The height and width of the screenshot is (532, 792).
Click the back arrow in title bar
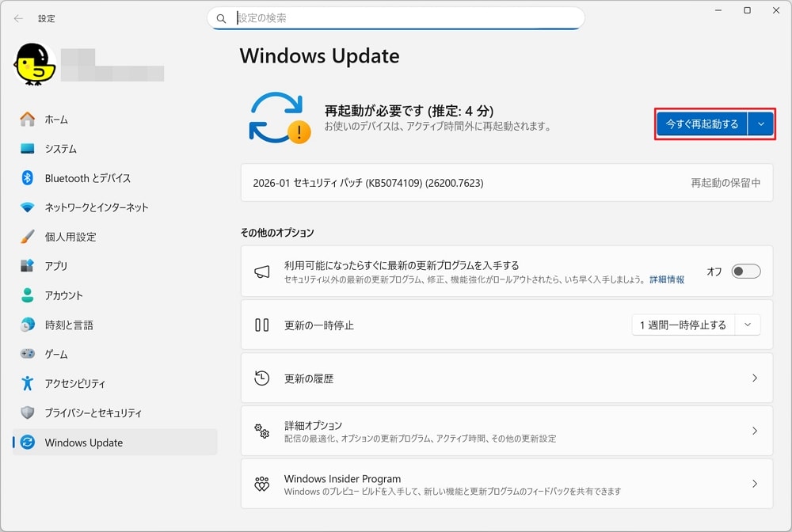click(18, 18)
